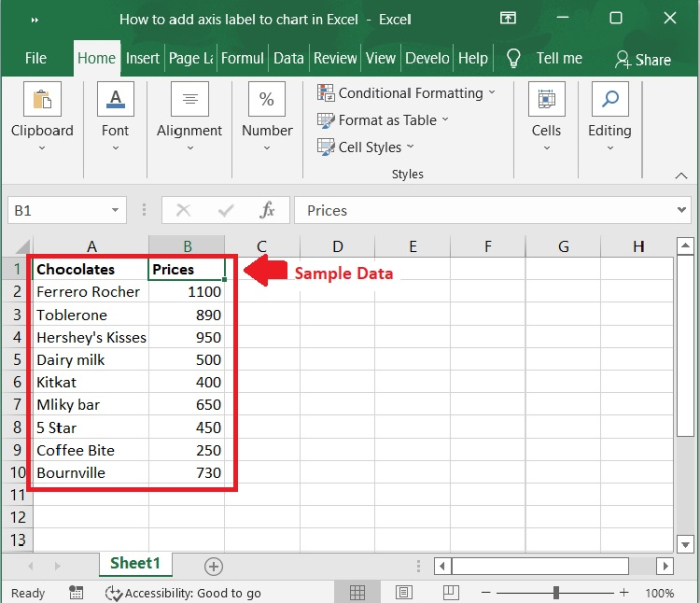This screenshot has width=700, height=603.
Task: Select the Bournville cell
Action: (91, 473)
